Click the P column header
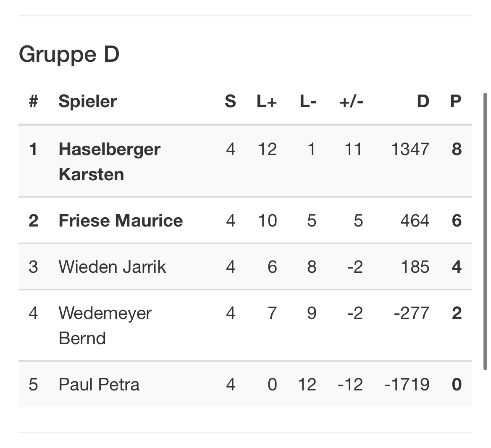The height and width of the screenshot is (448, 491). (x=456, y=101)
